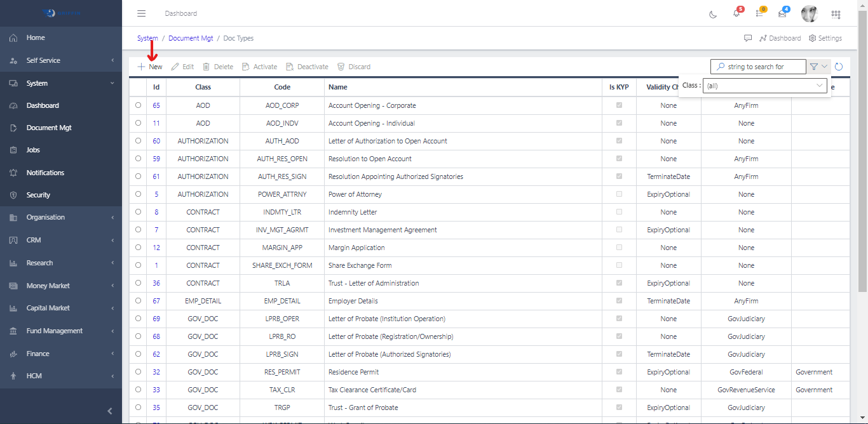
Task: Open Letter of Probate (Institution Operation) link
Action: pos(381,319)
